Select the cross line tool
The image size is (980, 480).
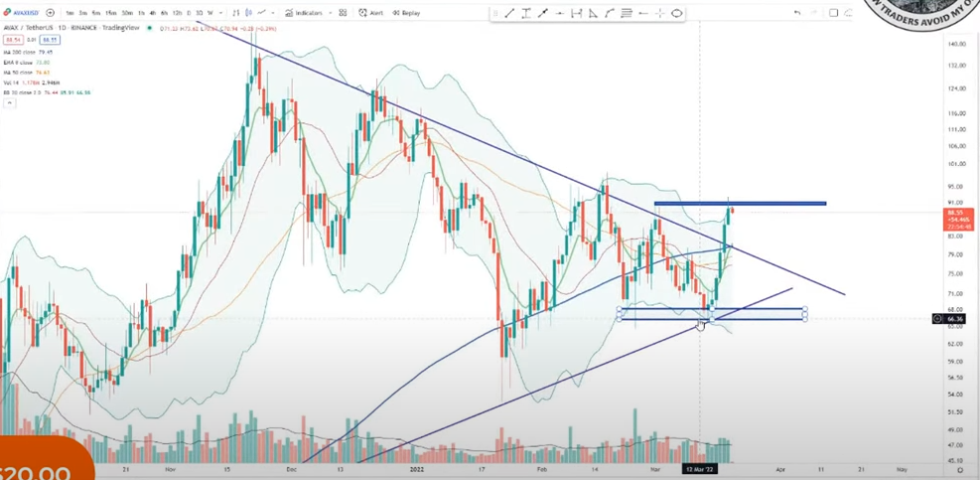tap(660, 13)
